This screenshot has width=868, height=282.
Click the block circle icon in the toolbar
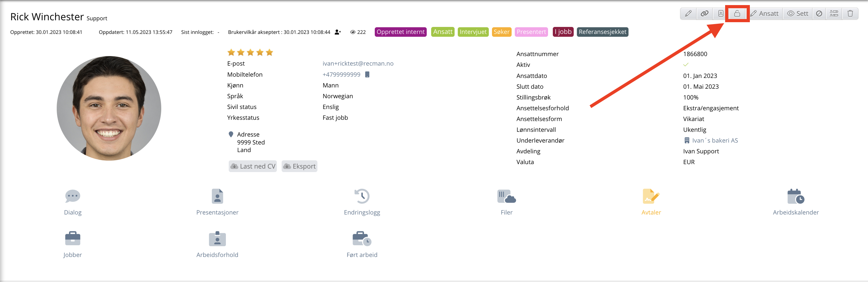(x=819, y=14)
